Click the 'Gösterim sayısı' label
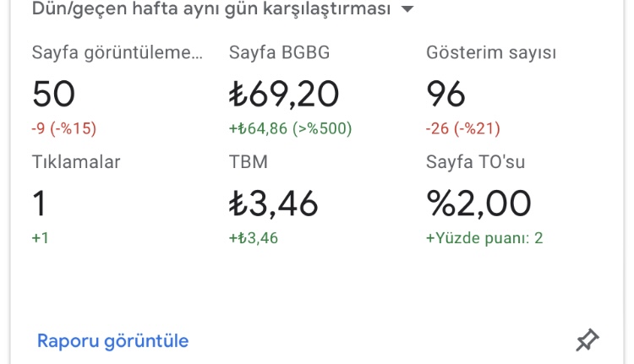The image size is (634, 364). tap(491, 52)
